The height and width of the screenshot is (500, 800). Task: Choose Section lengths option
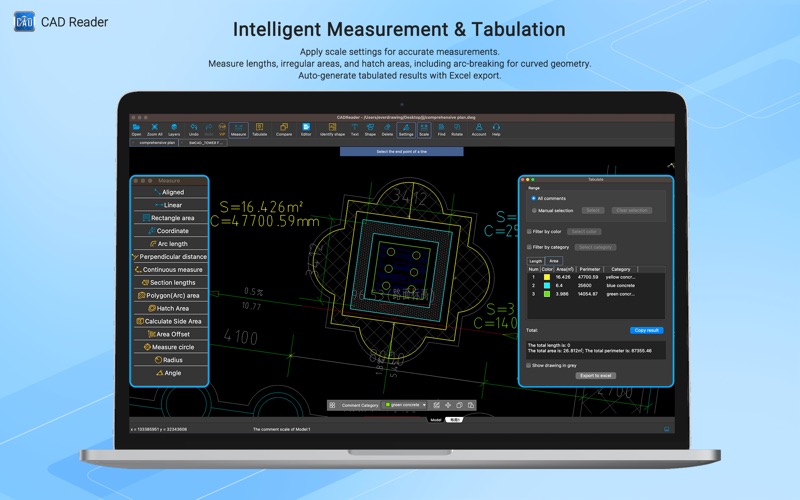coord(170,282)
